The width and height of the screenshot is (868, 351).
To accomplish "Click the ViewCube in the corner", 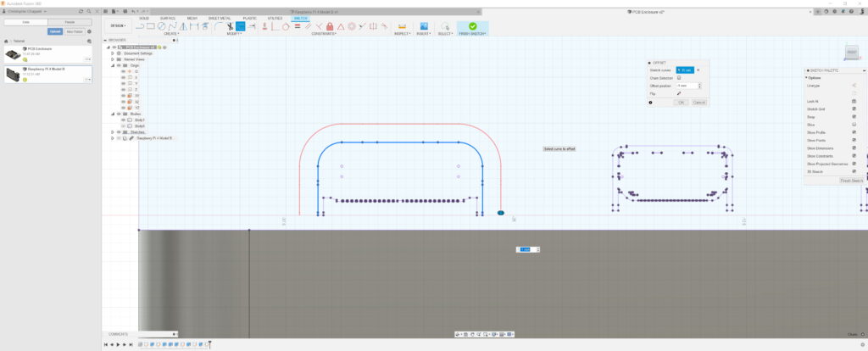I will 852,53.
